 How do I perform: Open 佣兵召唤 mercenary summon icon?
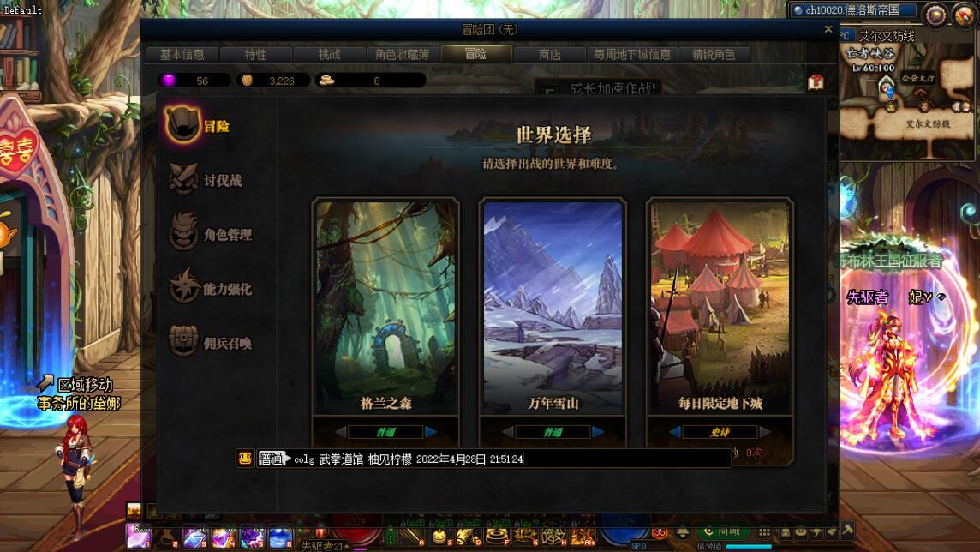tap(183, 341)
